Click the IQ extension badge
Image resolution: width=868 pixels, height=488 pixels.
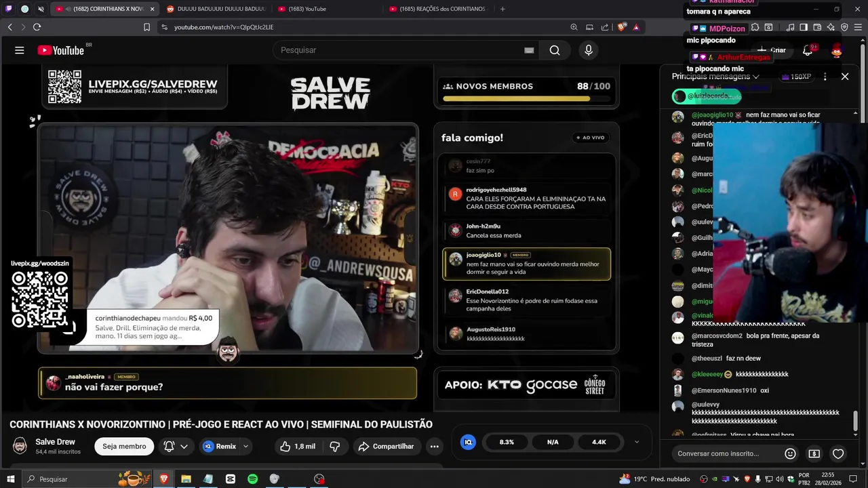[x=468, y=442]
